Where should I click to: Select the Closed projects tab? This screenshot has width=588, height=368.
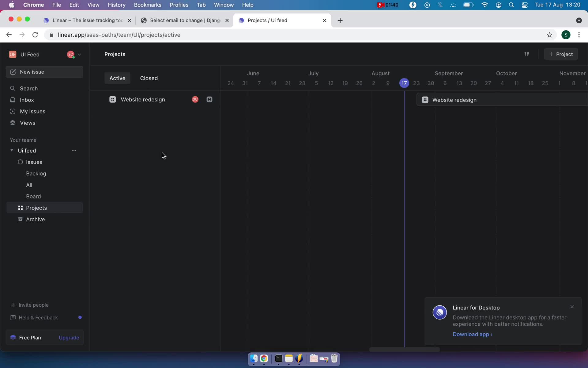(x=149, y=78)
